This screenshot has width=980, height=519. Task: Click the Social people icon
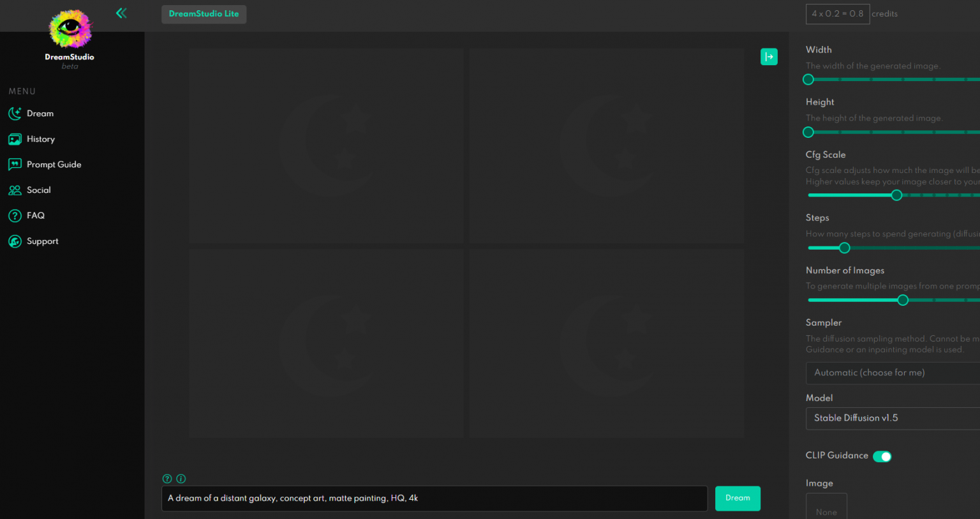15,190
